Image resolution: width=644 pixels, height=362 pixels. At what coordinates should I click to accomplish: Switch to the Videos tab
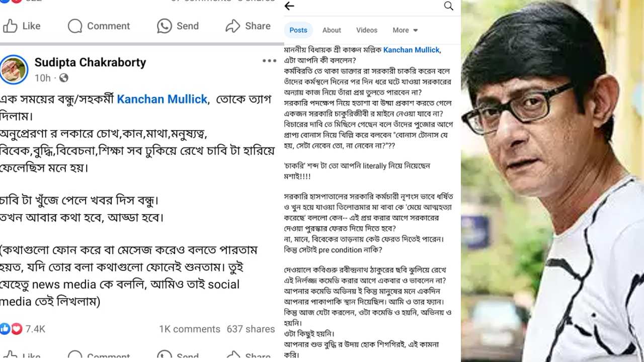367,30
